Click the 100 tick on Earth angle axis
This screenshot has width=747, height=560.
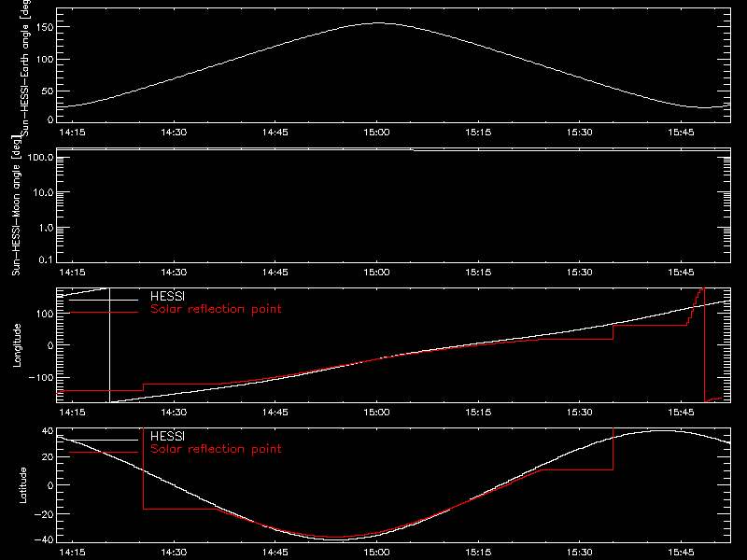click(x=45, y=60)
